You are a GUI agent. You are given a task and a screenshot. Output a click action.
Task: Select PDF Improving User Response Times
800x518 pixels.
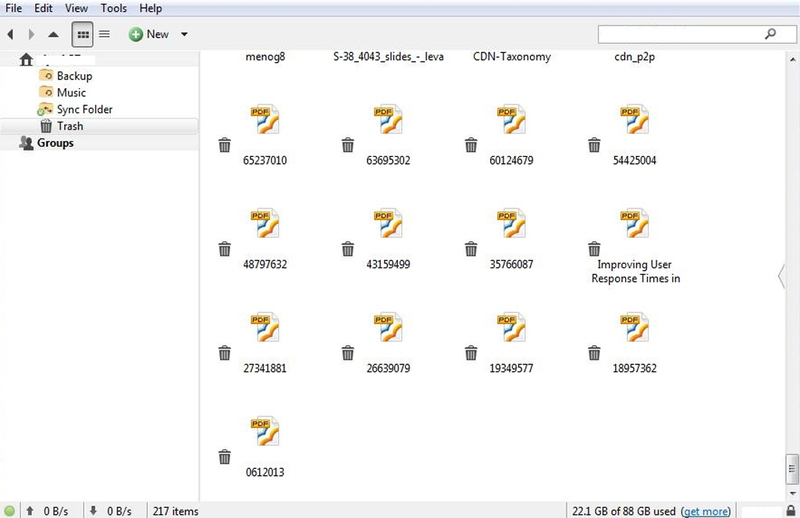pyautogui.click(x=635, y=246)
